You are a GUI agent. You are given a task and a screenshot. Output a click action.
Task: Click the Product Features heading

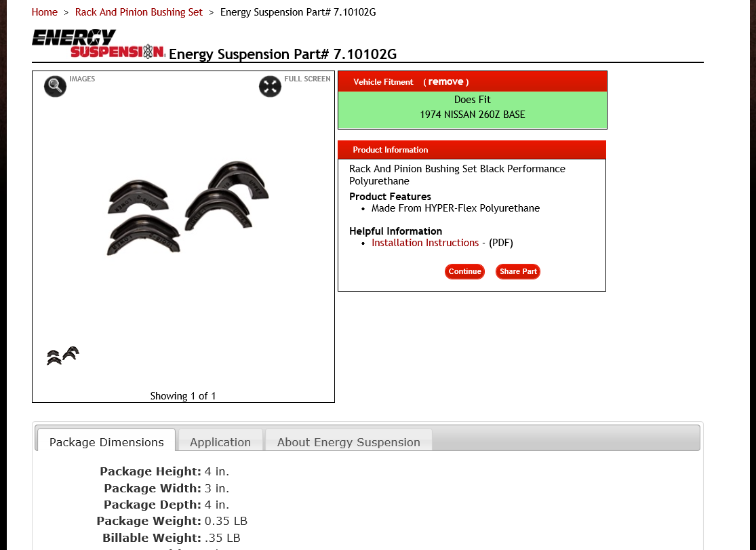390,197
